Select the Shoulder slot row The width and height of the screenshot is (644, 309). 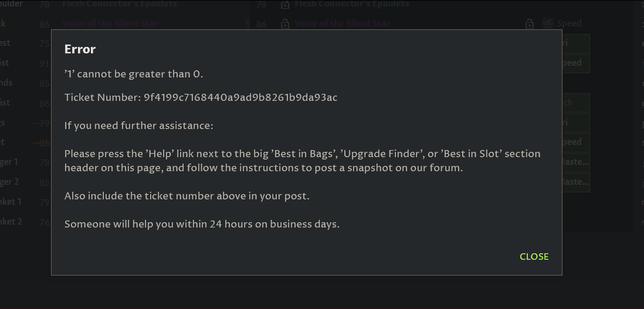tap(11, 4)
